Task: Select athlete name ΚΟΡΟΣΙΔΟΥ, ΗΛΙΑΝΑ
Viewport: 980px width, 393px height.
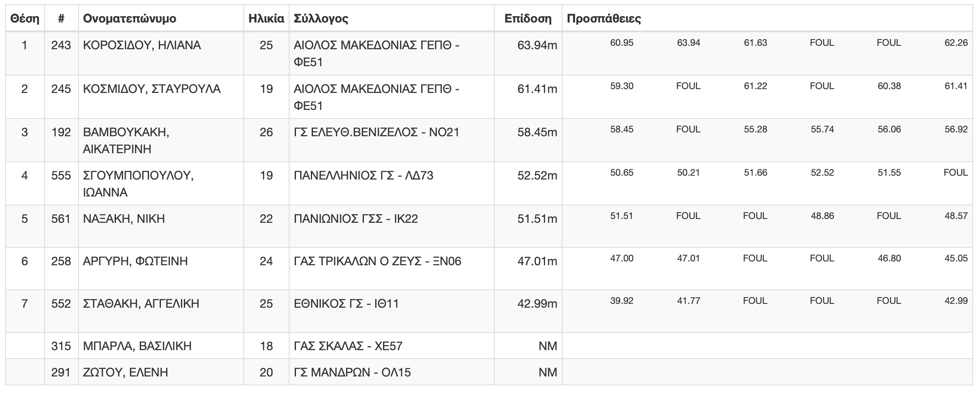Action: pyautogui.click(x=142, y=45)
